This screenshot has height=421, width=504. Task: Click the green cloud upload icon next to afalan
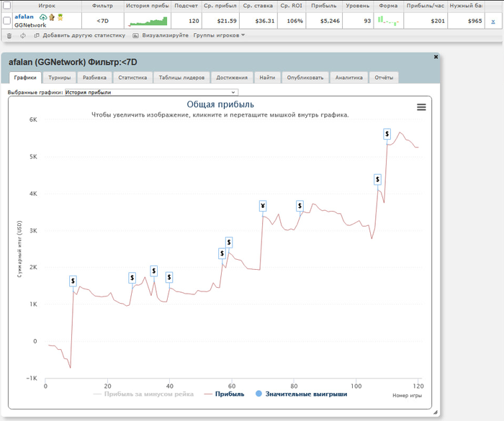(x=43, y=17)
